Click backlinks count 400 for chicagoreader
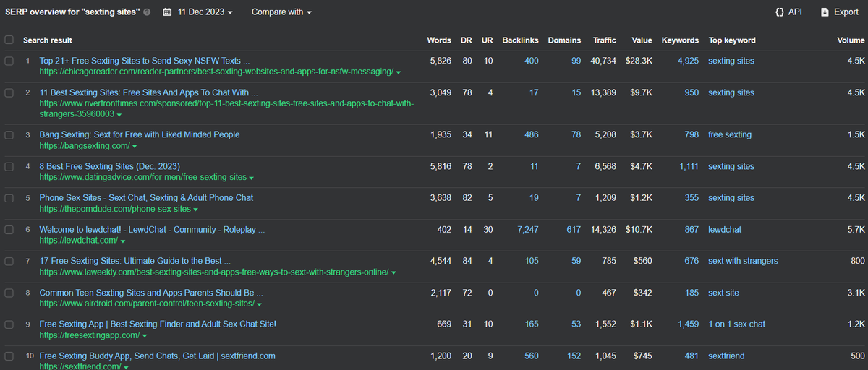868x370 pixels. pos(532,61)
